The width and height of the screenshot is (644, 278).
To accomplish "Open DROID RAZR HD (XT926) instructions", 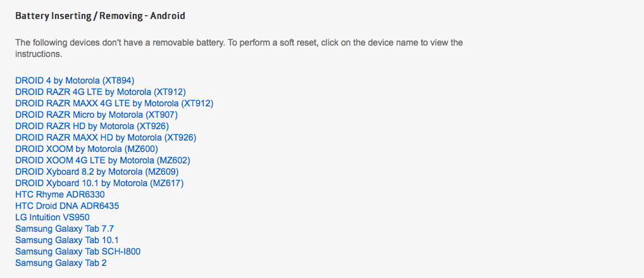I will (x=92, y=126).
